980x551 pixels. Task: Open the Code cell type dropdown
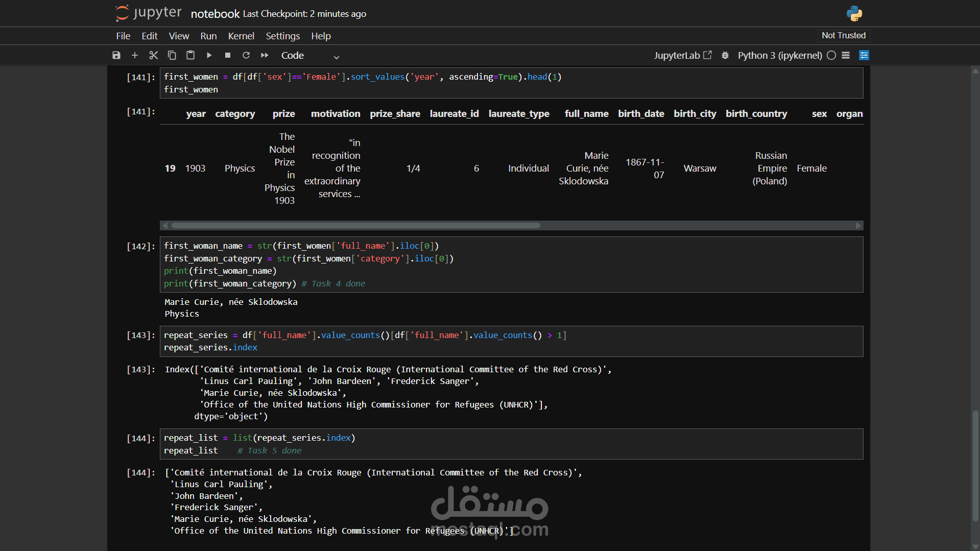309,56
